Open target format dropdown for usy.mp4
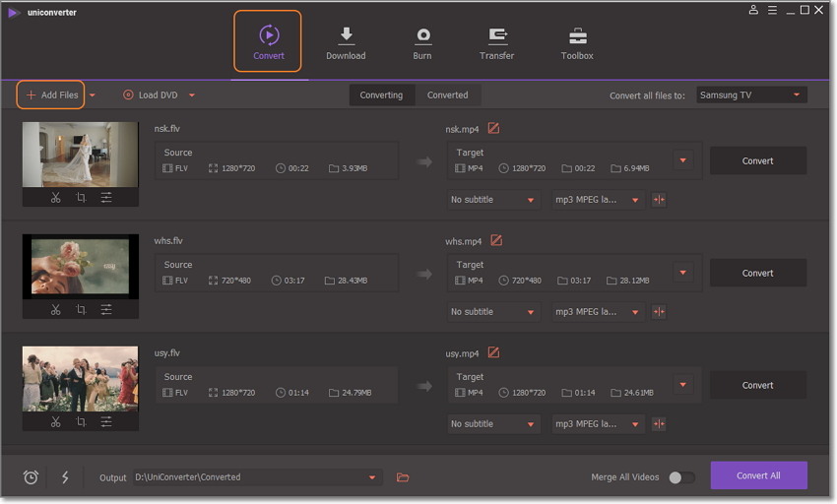 tap(682, 385)
